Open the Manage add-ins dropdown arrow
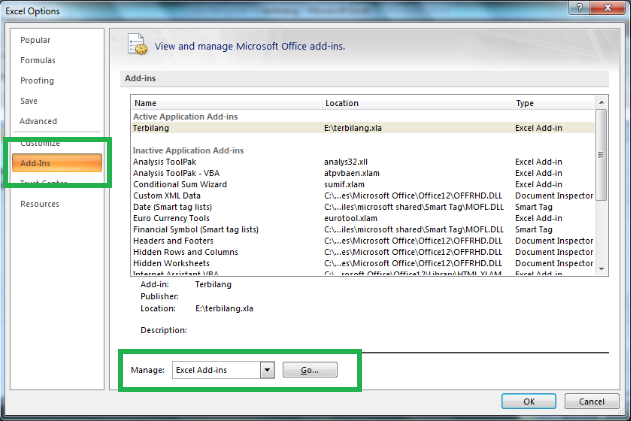Screen dimensions: 631x421 pyautogui.click(x=267, y=370)
